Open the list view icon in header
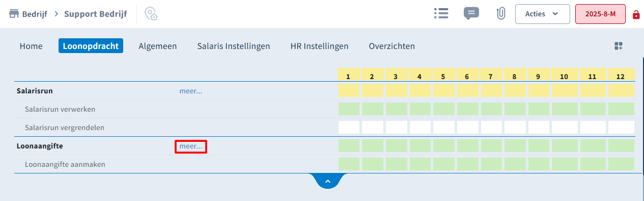This screenshot has width=644, height=201. tap(441, 14)
